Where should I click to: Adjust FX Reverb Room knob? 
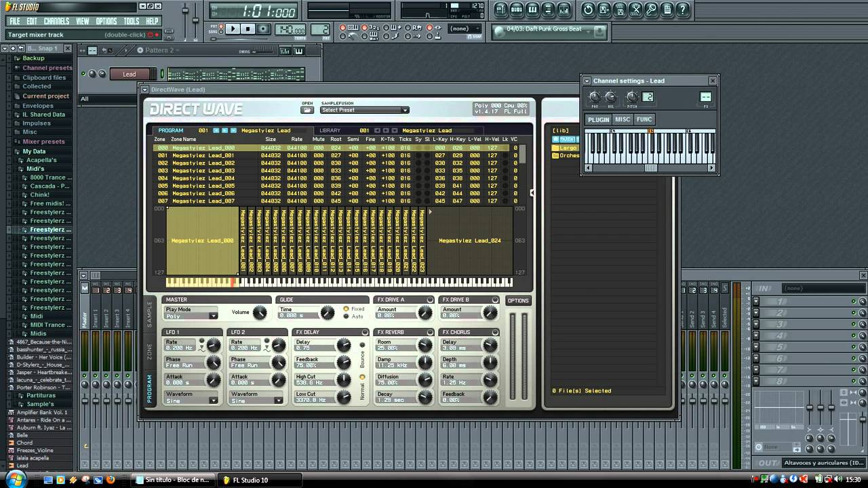(x=425, y=346)
